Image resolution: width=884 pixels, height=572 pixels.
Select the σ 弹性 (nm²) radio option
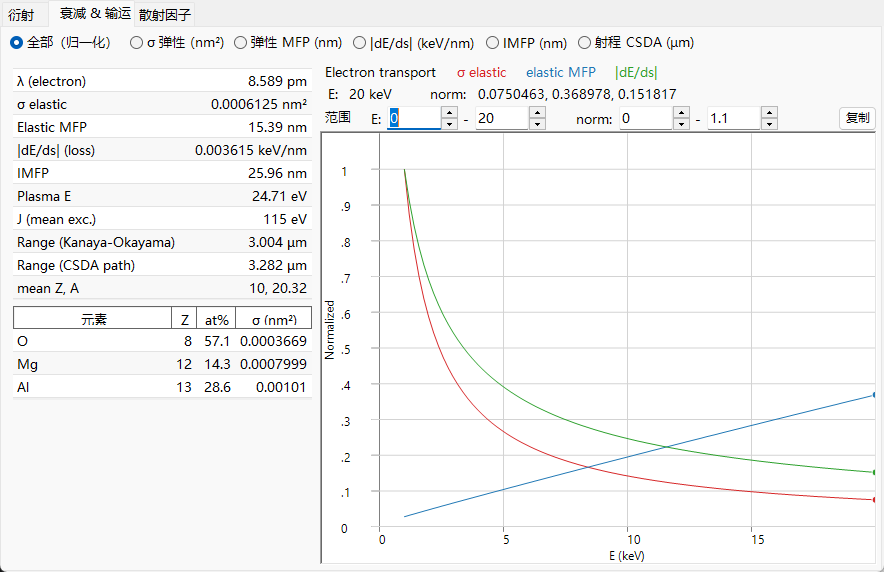coord(177,43)
